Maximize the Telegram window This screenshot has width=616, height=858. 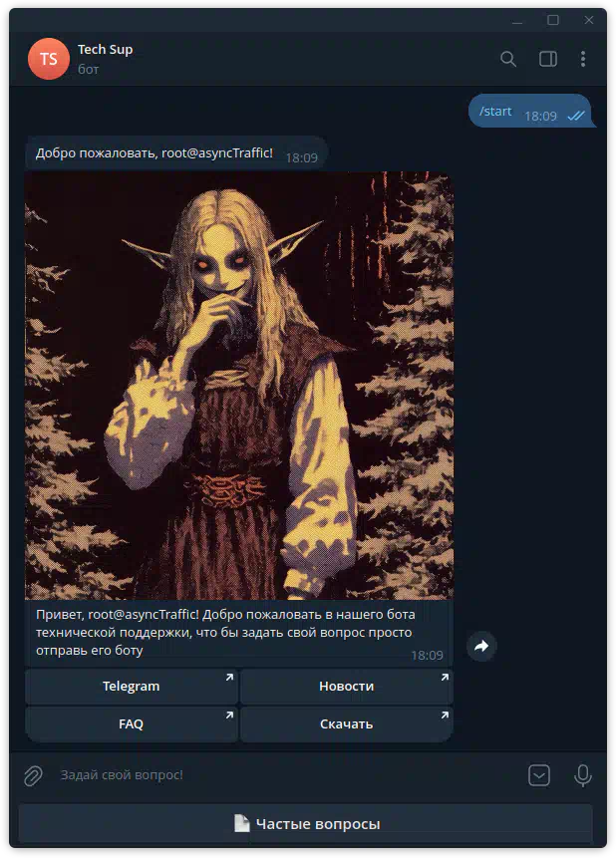click(553, 20)
